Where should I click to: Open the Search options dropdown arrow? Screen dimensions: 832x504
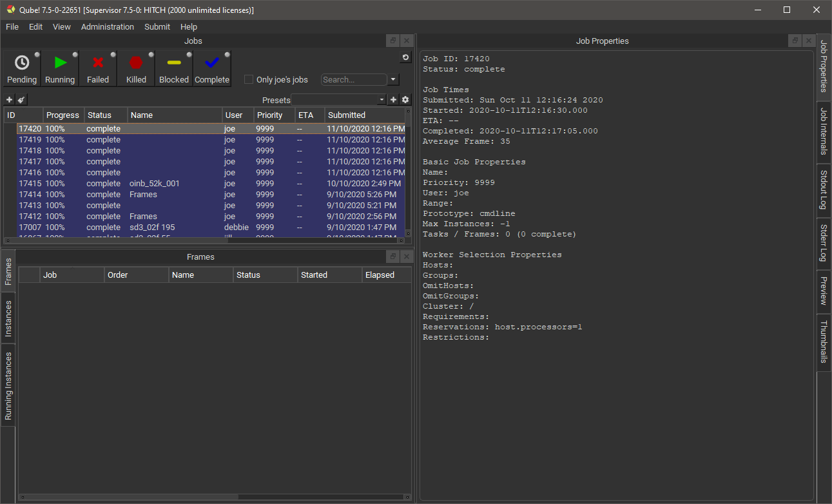click(x=394, y=80)
